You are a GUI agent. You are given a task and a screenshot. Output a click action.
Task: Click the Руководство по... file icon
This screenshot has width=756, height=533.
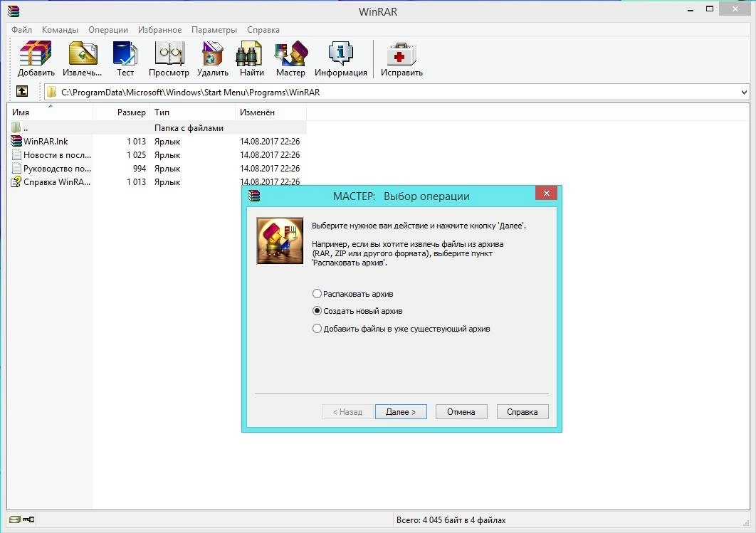(16, 168)
